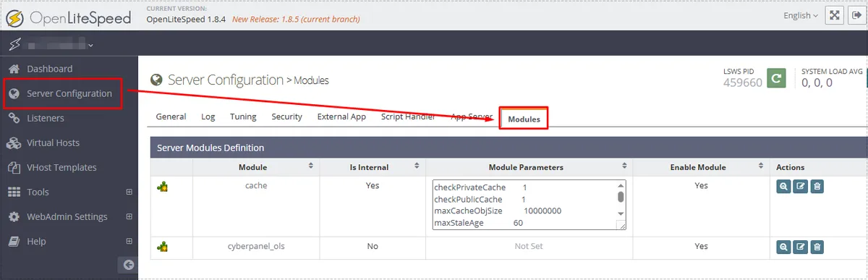Click the cache module puzzle icon
Screen dimensions: 868x280
click(163, 187)
